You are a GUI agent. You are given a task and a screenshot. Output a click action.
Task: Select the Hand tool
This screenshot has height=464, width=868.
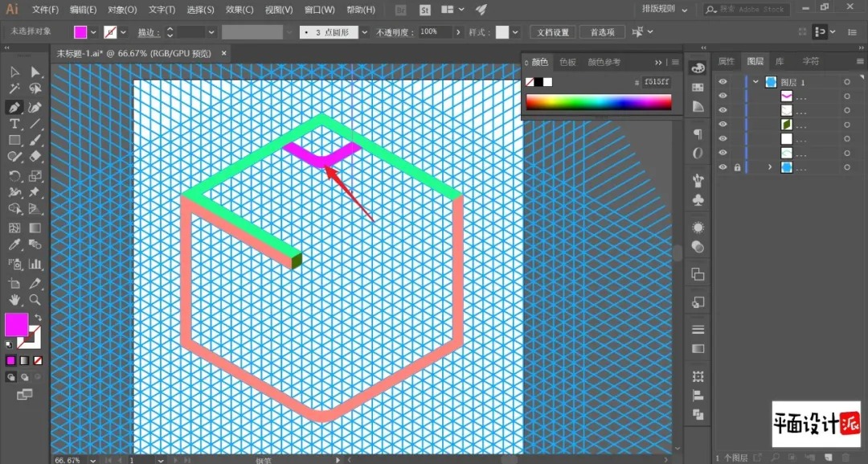[14, 300]
